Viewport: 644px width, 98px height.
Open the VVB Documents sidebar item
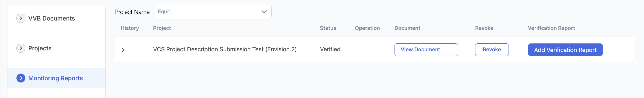pos(52,18)
